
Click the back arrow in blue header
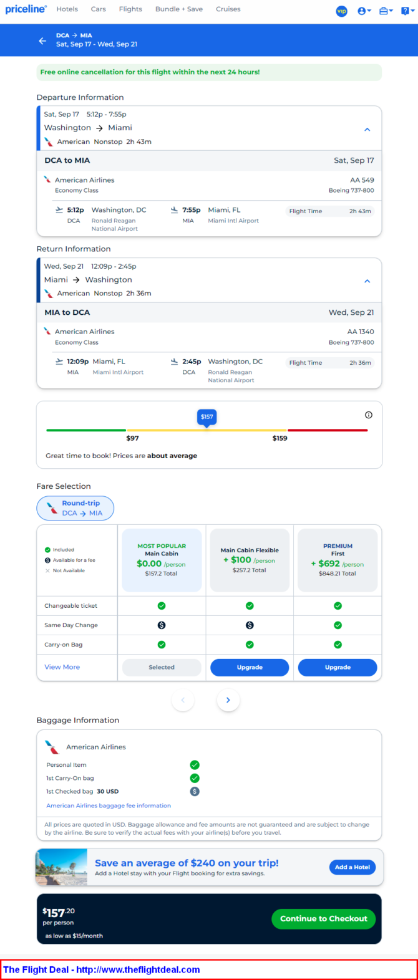(42, 41)
